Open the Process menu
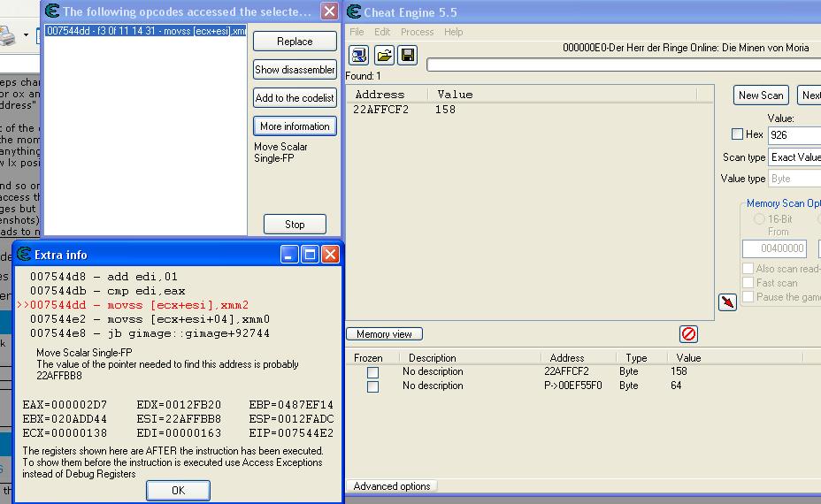 click(x=417, y=32)
